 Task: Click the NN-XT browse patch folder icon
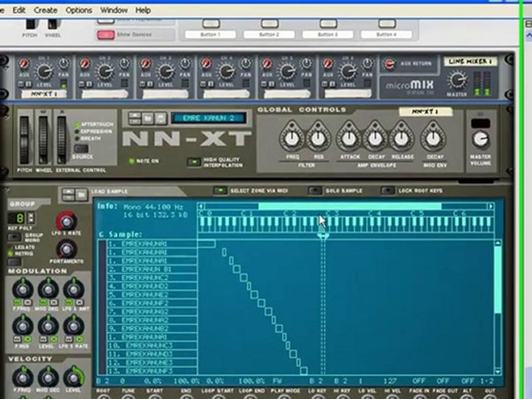148,118
